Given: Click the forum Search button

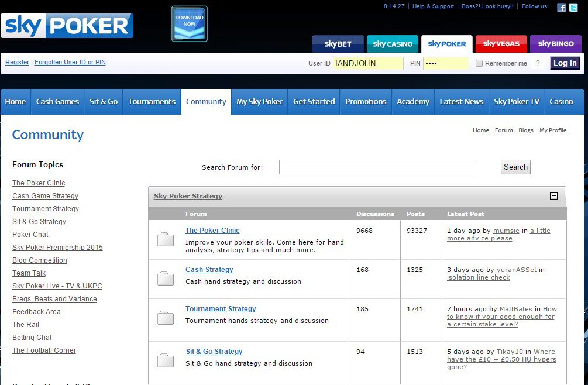Looking at the screenshot, I should pos(515,167).
